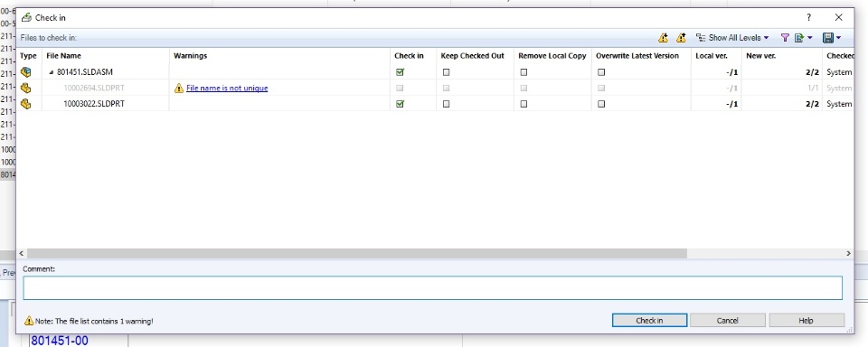This screenshot has height=347, width=868.
Task: Click greyed Check in box for 10002694.SLDPRT
Action: pos(401,88)
